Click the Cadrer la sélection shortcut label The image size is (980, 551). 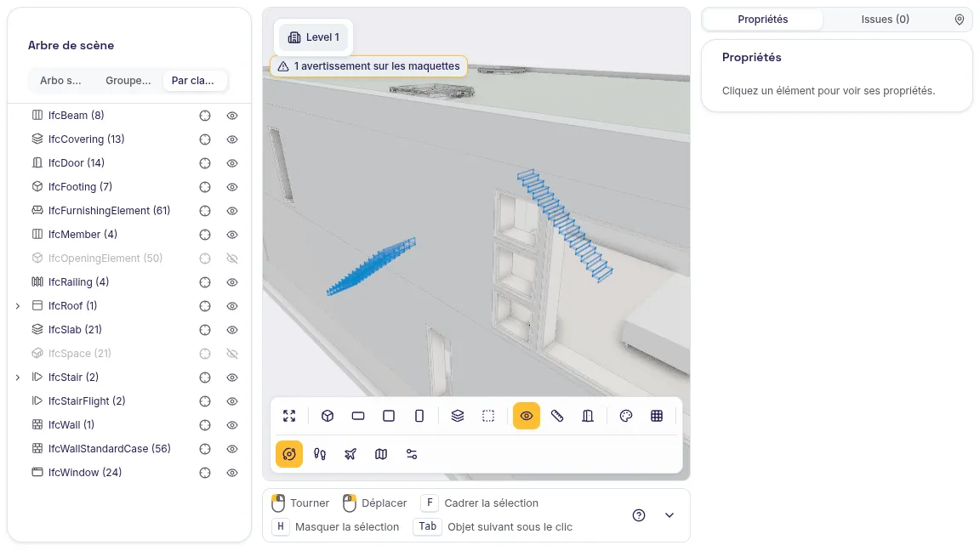[491, 503]
